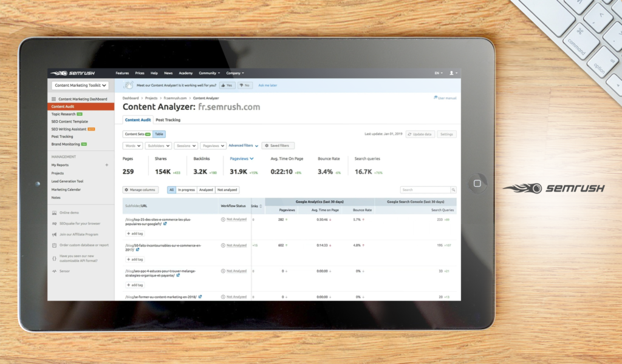622x364 pixels.
Task: Switch view to Content Sets toggle
Action: (138, 134)
